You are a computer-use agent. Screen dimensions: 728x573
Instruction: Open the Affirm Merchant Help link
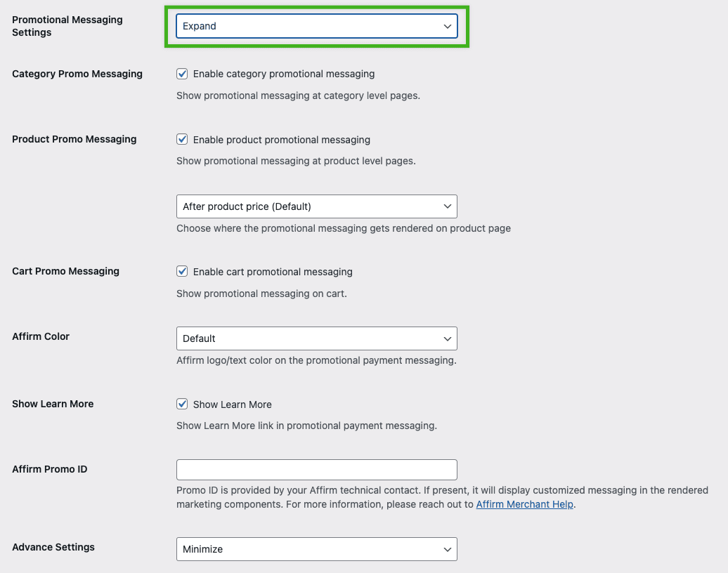coord(524,503)
